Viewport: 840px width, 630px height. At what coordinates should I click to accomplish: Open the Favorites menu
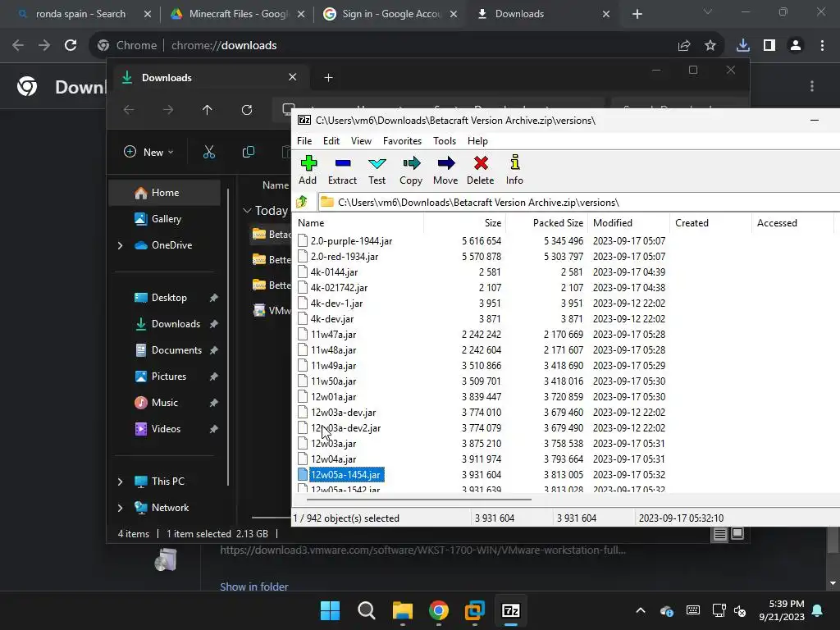point(402,141)
